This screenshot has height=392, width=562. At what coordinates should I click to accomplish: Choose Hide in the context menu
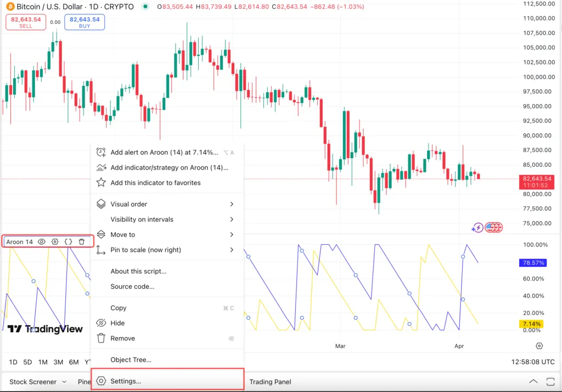[x=117, y=323]
